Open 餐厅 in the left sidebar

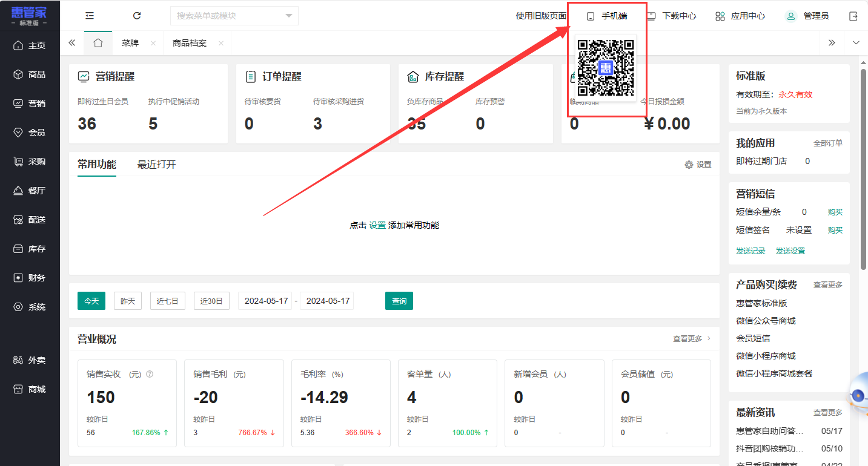pos(30,191)
